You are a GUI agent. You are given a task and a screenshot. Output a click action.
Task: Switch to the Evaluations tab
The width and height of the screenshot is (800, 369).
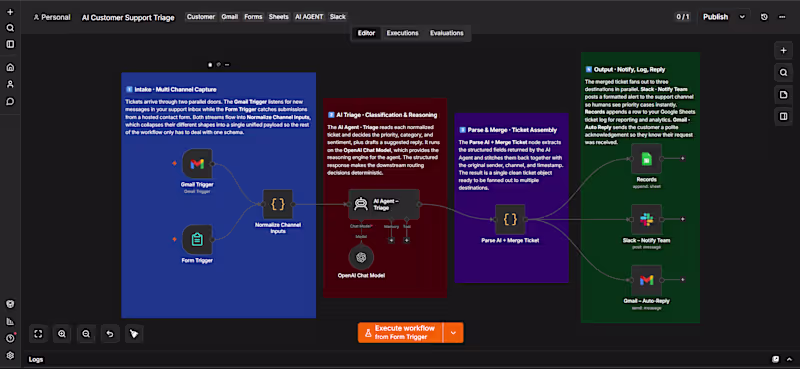[446, 33]
